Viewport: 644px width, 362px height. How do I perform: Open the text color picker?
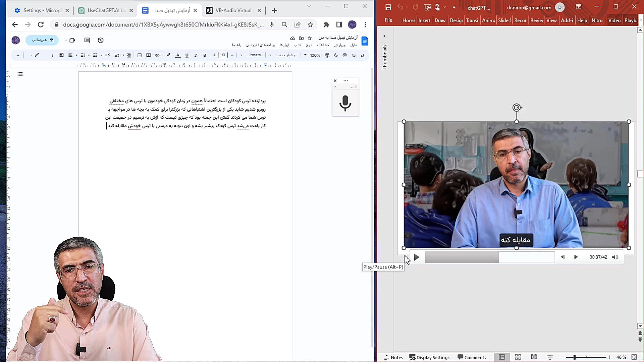178,55
